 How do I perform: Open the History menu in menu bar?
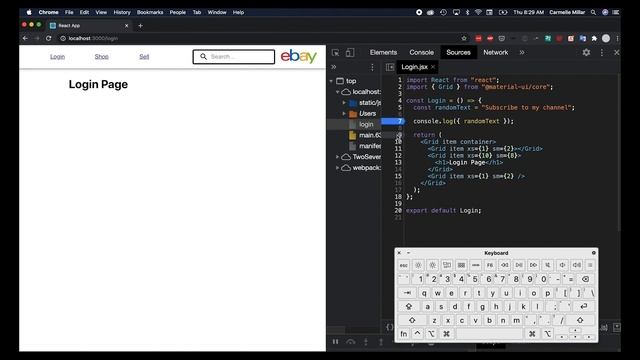pos(122,12)
